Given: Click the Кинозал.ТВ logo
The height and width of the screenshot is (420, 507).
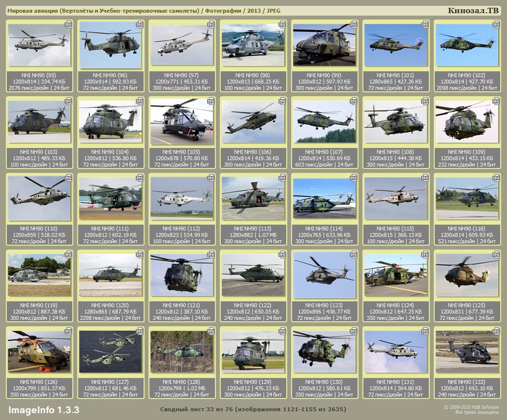Looking at the screenshot, I should [x=473, y=11].
